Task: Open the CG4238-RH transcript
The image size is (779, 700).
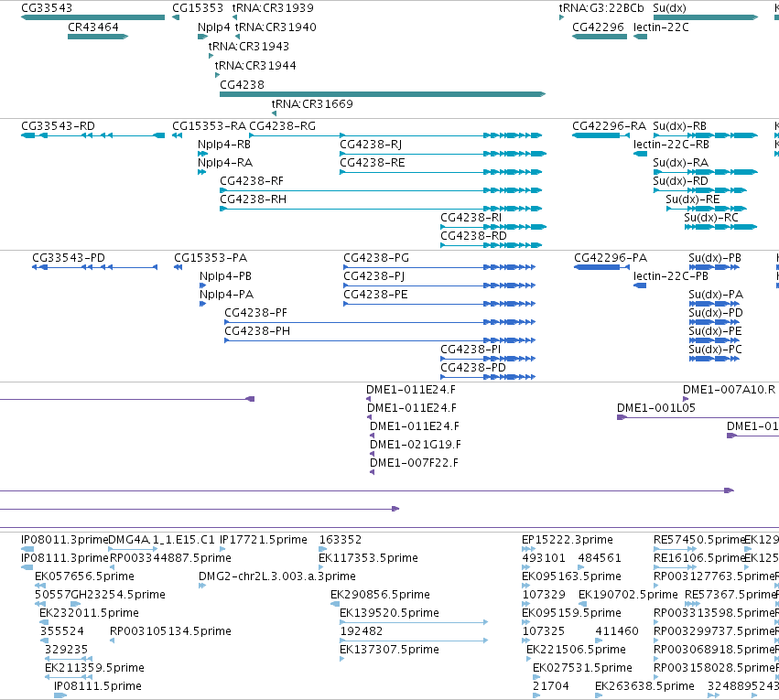Action: click(x=253, y=199)
